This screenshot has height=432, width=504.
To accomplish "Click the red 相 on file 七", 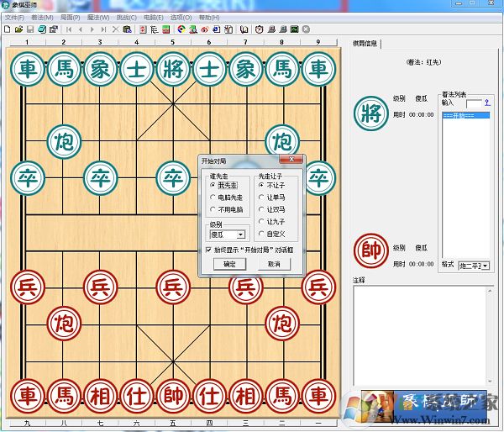I will [100, 397].
